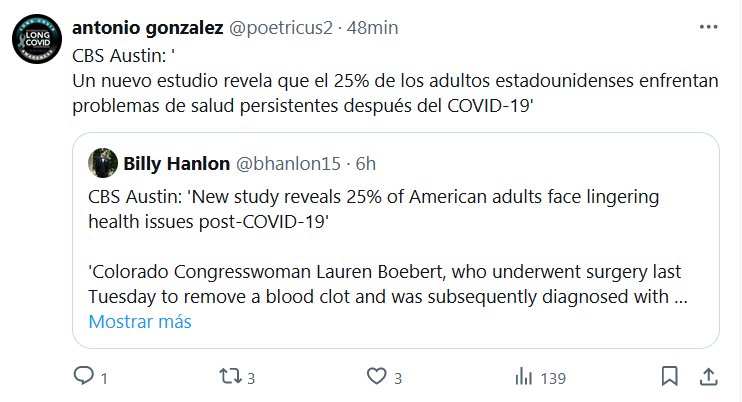This screenshot has height=402, width=742.
Task: Expand quoted tweet with Mostrar más
Action: (140, 322)
